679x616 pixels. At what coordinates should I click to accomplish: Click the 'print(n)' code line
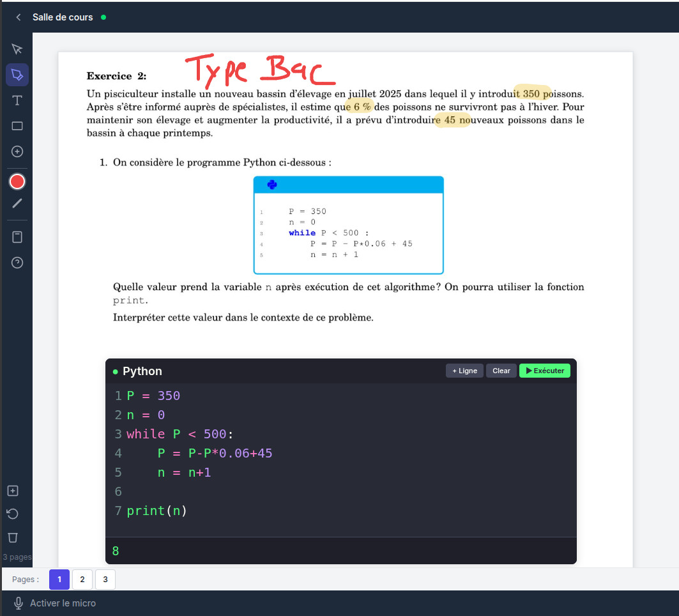(156, 511)
